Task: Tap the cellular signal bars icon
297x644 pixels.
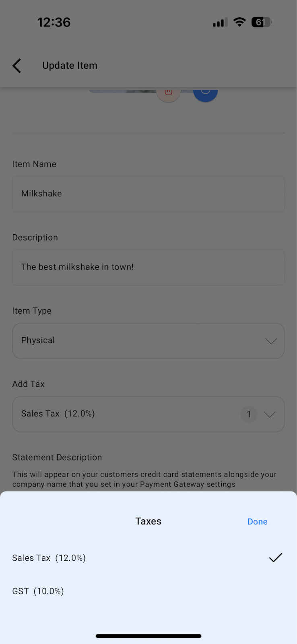Action: (220, 23)
